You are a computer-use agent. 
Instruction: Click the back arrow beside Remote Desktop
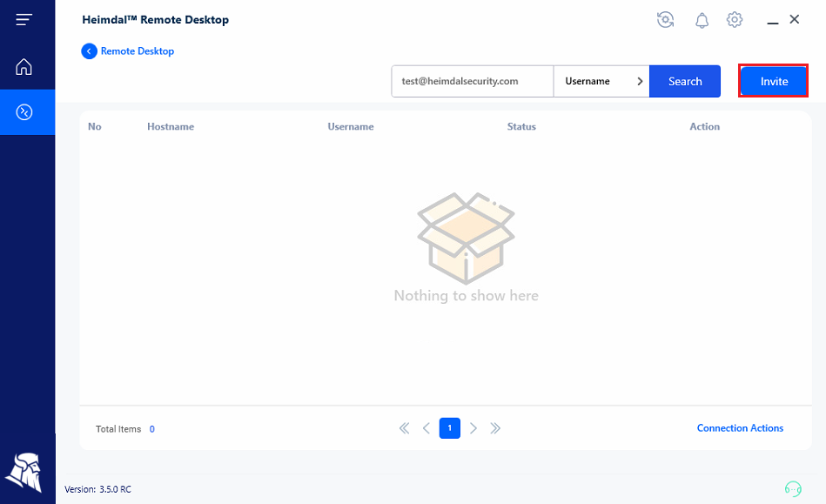click(x=89, y=51)
